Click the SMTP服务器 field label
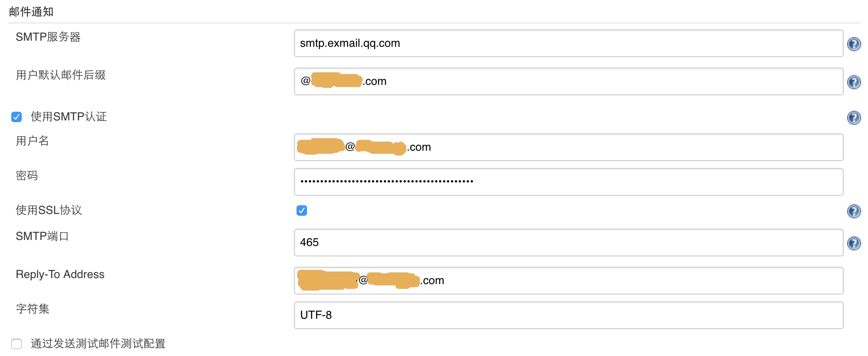The width and height of the screenshot is (868, 356). click(x=48, y=37)
